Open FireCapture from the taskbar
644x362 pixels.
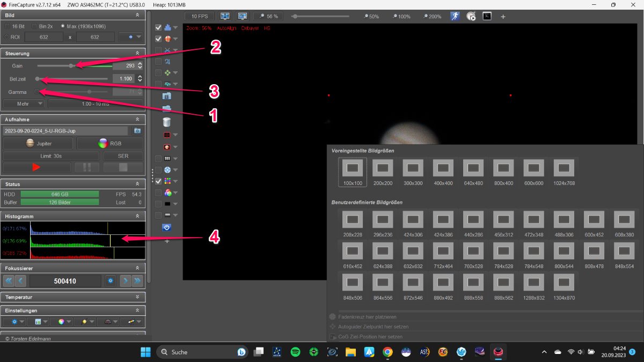point(499,352)
